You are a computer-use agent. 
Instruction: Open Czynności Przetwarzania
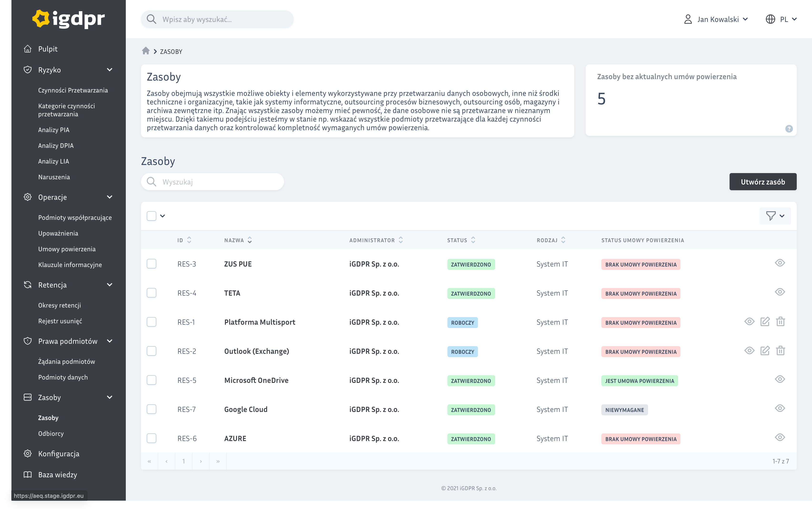pos(73,90)
